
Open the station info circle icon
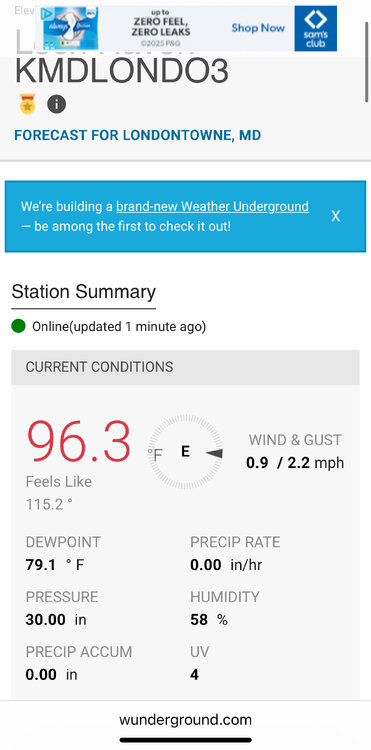56,104
